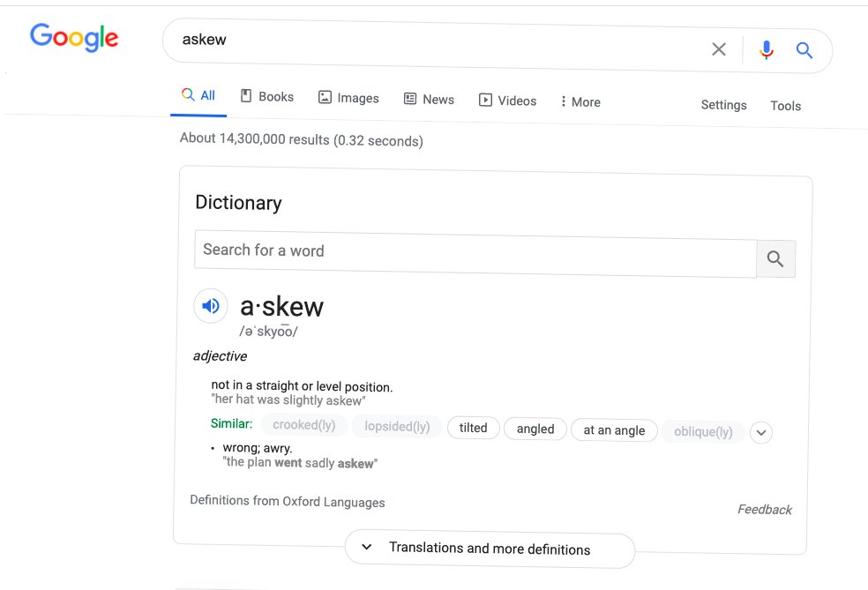The image size is (868, 590).
Task: Open the More search options menu
Action: [x=580, y=101]
